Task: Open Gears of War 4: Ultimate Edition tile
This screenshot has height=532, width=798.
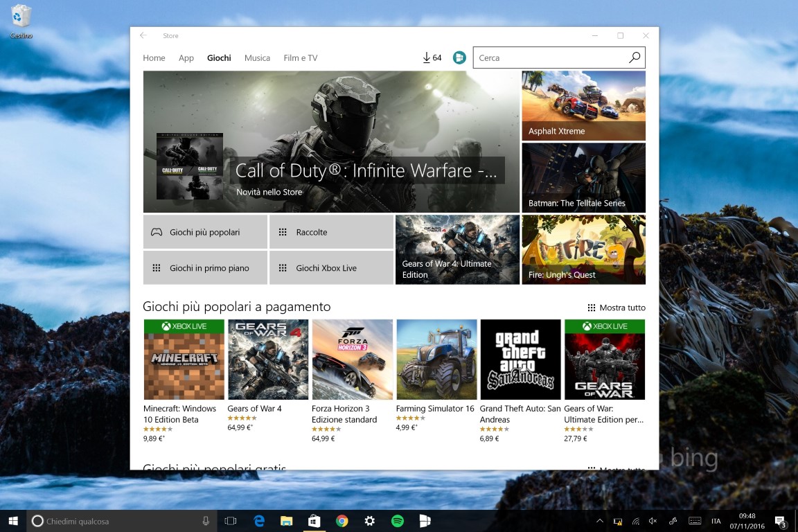Action: 457,249
